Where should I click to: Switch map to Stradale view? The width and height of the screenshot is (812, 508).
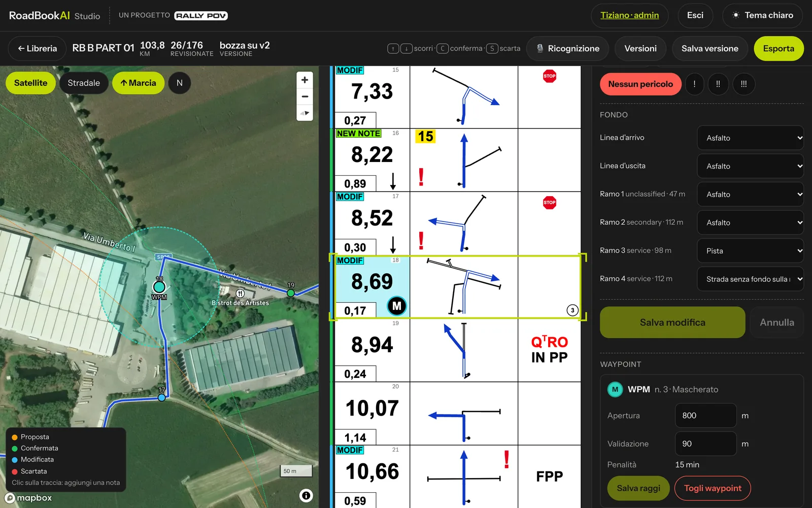click(x=84, y=83)
